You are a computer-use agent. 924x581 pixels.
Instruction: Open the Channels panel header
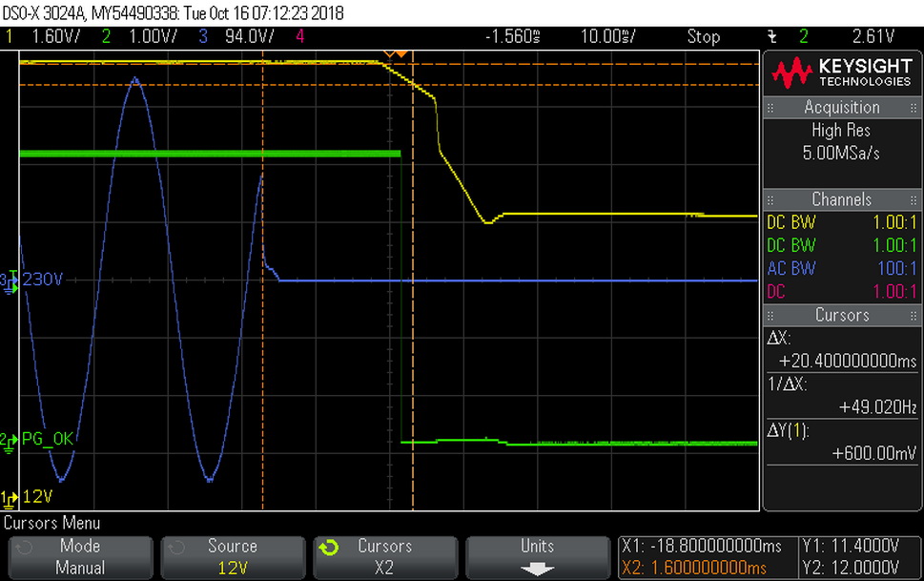coord(841,199)
